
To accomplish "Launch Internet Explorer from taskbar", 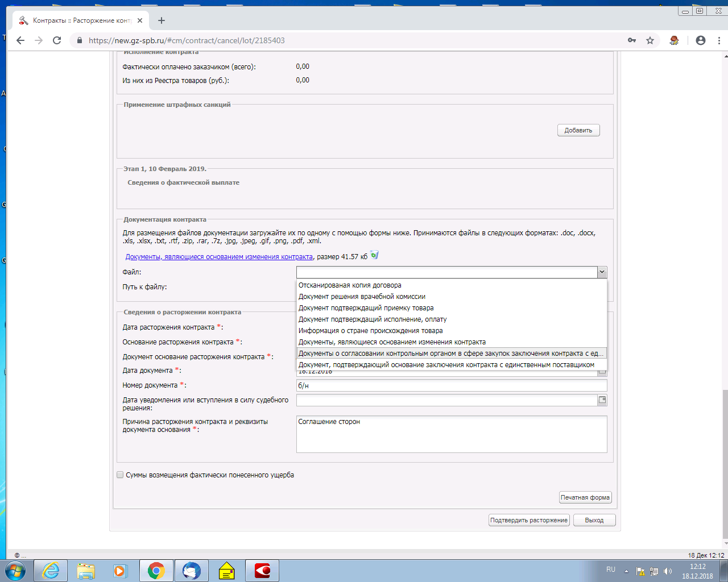I will (51, 570).
